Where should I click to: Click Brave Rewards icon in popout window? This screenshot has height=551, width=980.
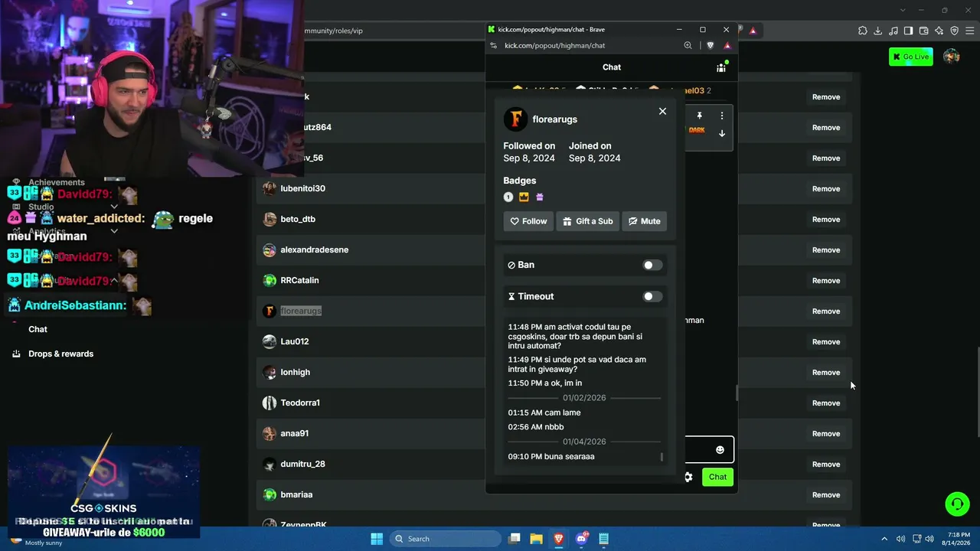(x=727, y=46)
